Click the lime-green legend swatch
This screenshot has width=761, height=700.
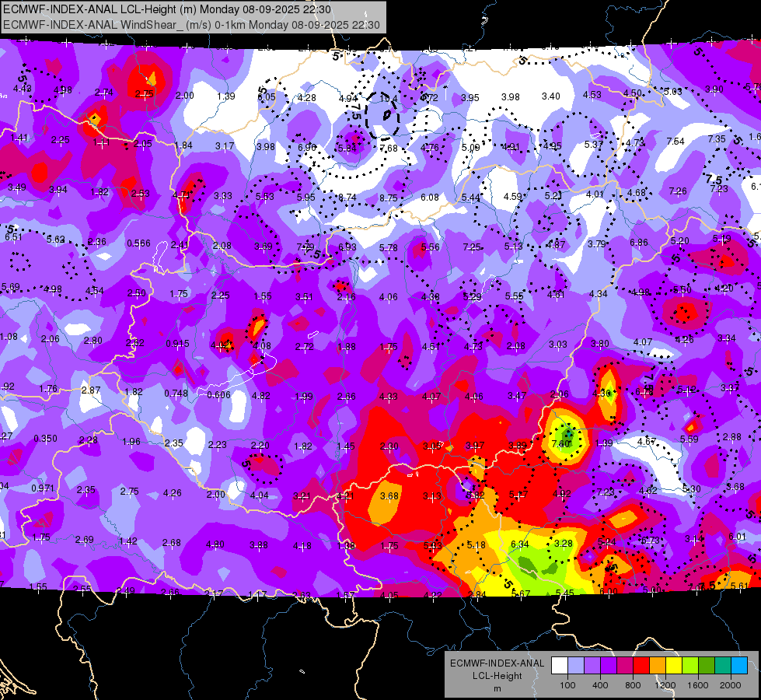pos(690,665)
